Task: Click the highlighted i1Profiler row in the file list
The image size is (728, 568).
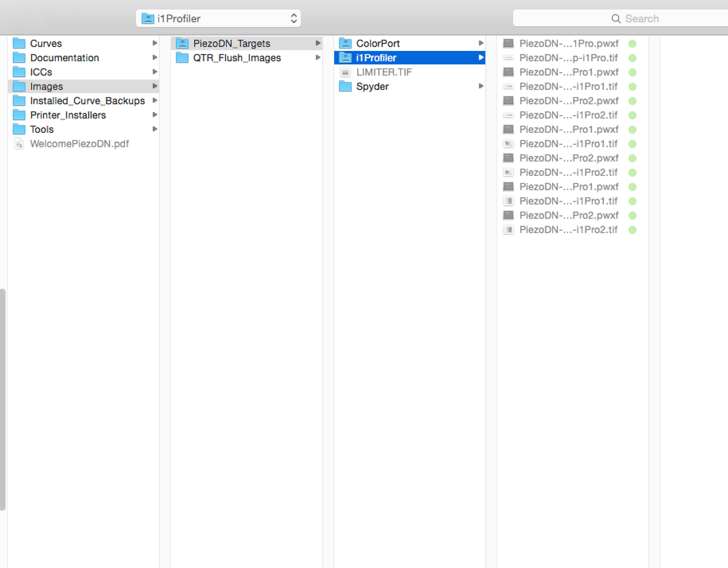Action: [409, 58]
